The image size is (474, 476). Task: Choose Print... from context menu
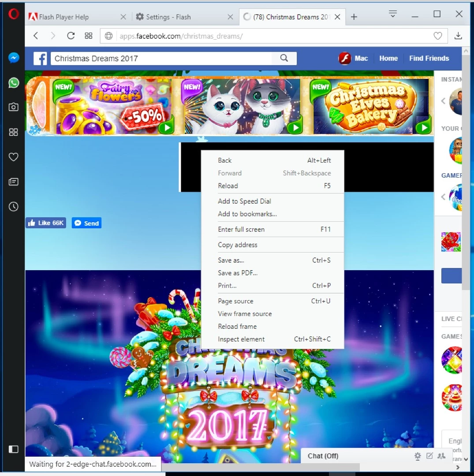(x=272, y=286)
